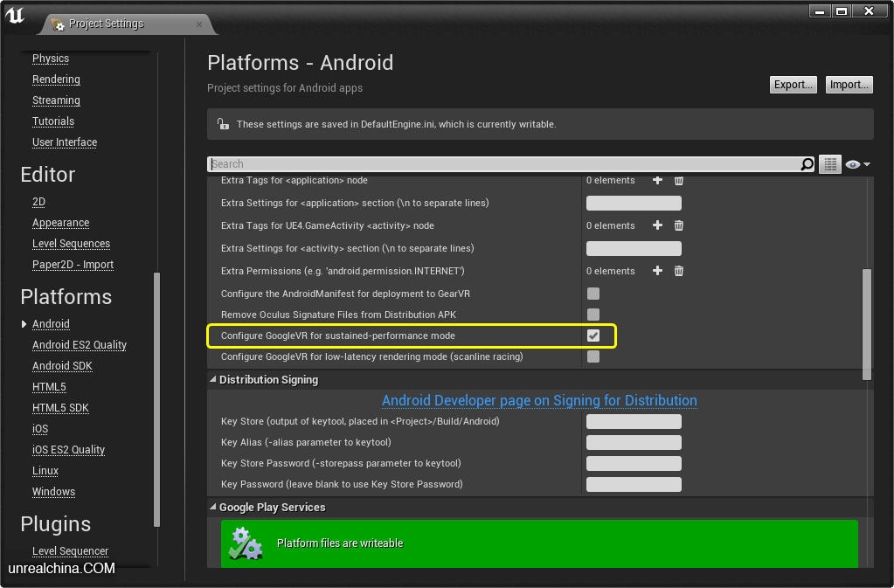Viewport: 894px width, 588px height.
Task: Add element to Extra Tags for UE4.GameActivity node
Action: (x=657, y=225)
